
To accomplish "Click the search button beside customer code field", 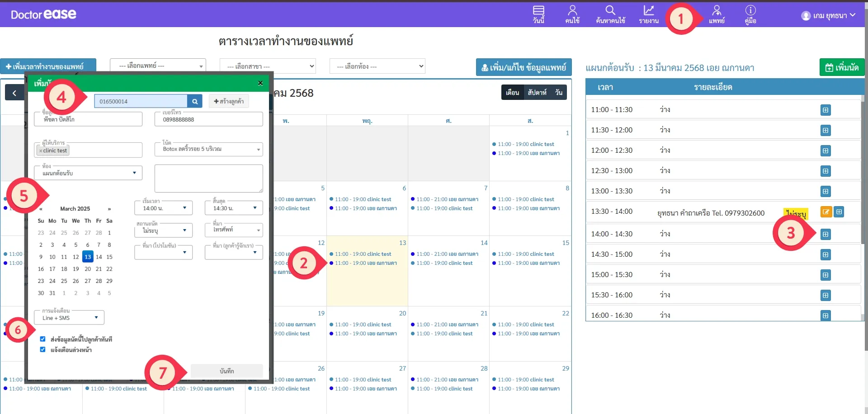I will pyautogui.click(x=194, y=101).
